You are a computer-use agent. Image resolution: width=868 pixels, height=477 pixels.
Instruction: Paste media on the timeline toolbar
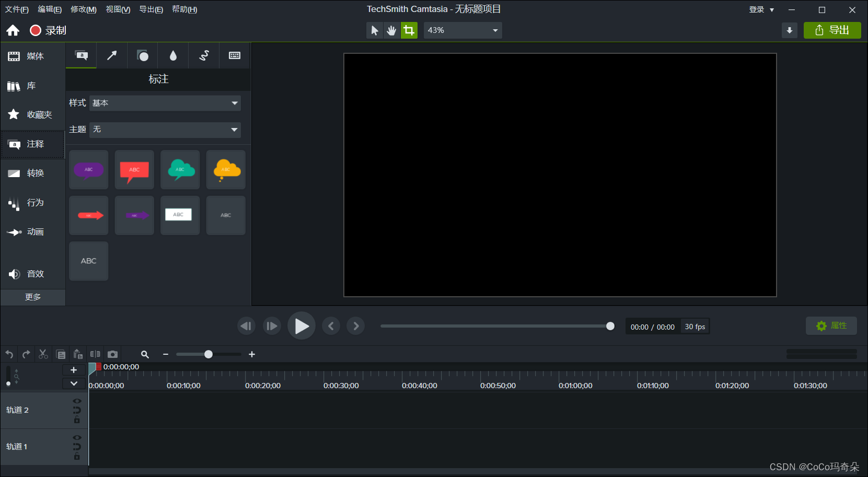pos(78,354)
